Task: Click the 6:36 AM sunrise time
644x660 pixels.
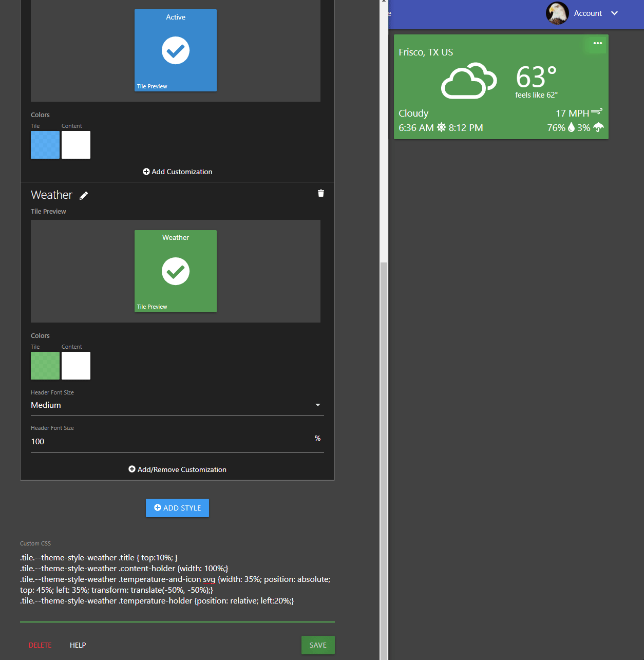Action: click(416, 128)
